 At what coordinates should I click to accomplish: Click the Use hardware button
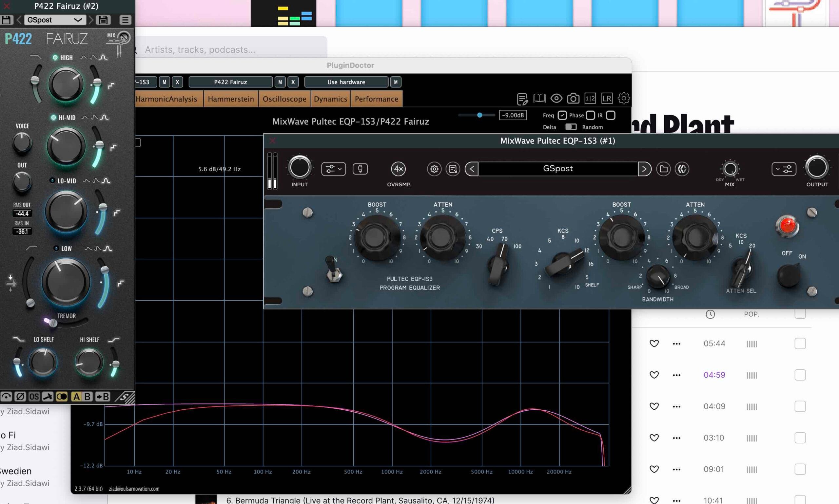pos(346,82)
